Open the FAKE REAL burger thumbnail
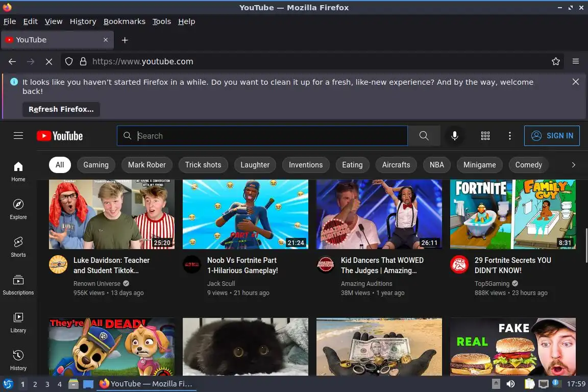Viewport: 588px width, 392px height. click(x=512, y=347)
